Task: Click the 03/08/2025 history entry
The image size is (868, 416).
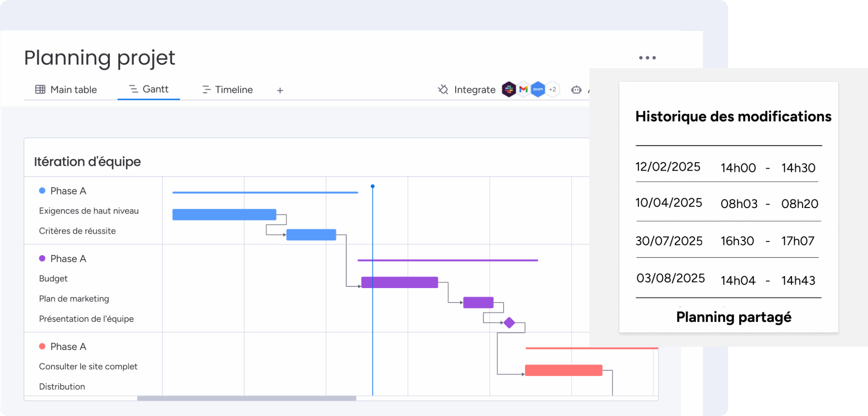Action: click(727, 279)
